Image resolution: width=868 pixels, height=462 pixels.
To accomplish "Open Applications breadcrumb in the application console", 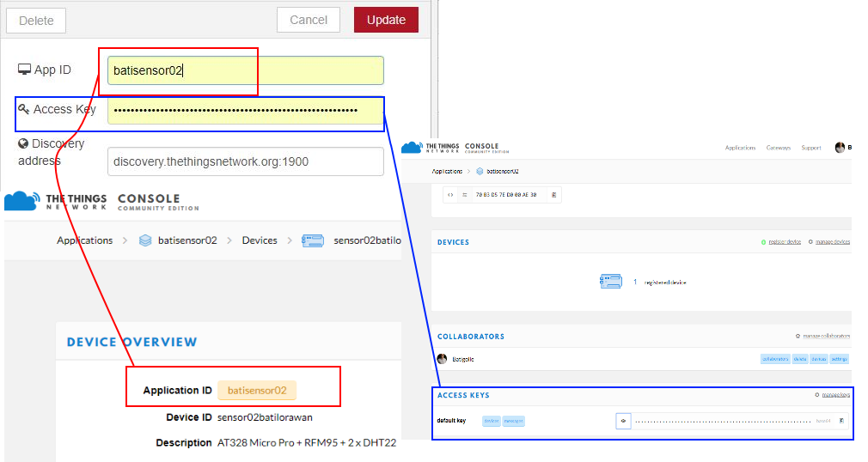I will click(447, 172).
